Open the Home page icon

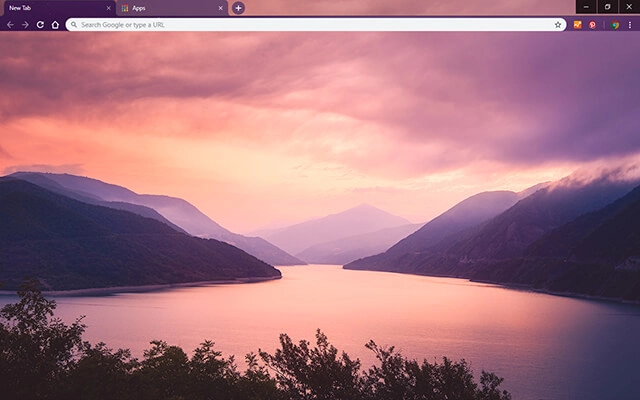[55, 25]
